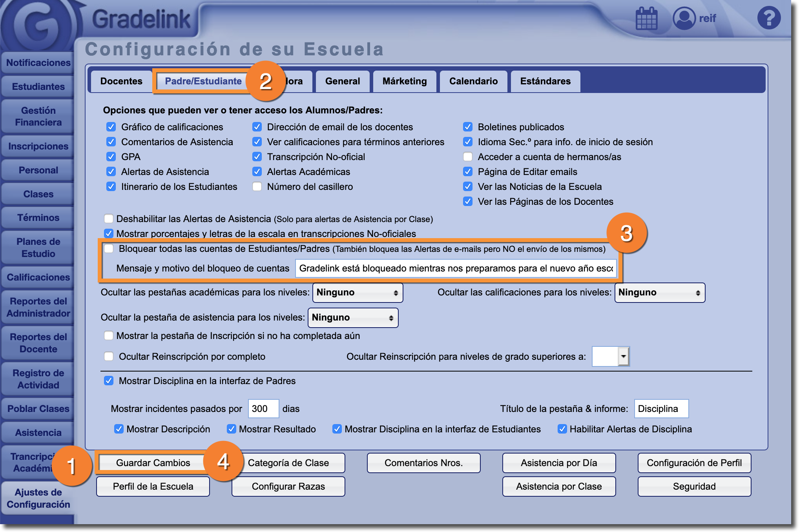Open Calificaciones in the sidebar
This screenshot has height=532, width=799.
pos(38,277)
